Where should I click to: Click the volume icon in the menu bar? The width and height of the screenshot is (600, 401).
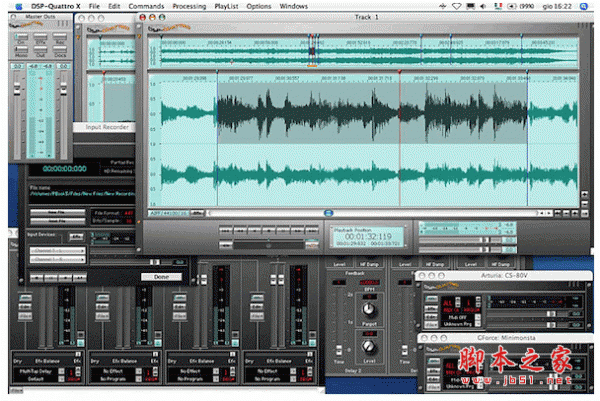click(x=483, y=6)
